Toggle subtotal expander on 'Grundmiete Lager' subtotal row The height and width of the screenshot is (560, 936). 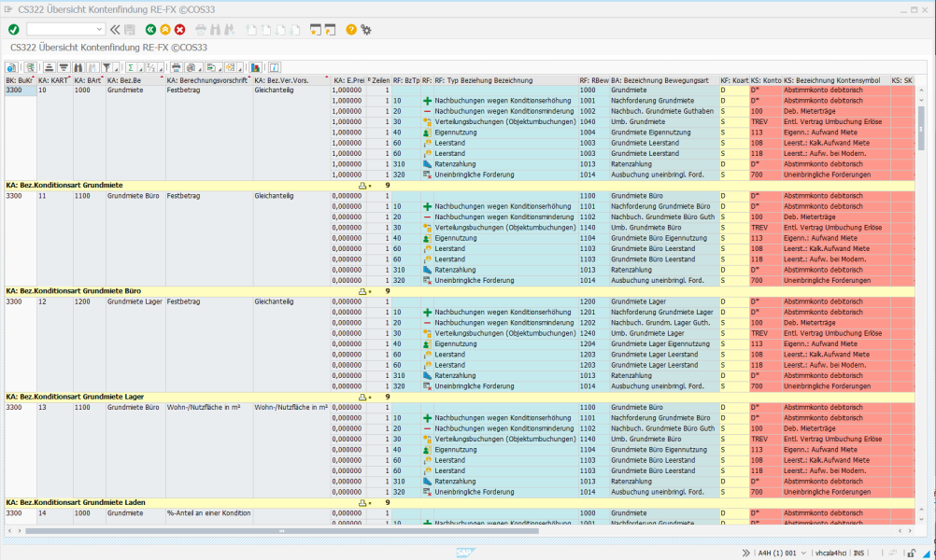(x=362, y=397)
